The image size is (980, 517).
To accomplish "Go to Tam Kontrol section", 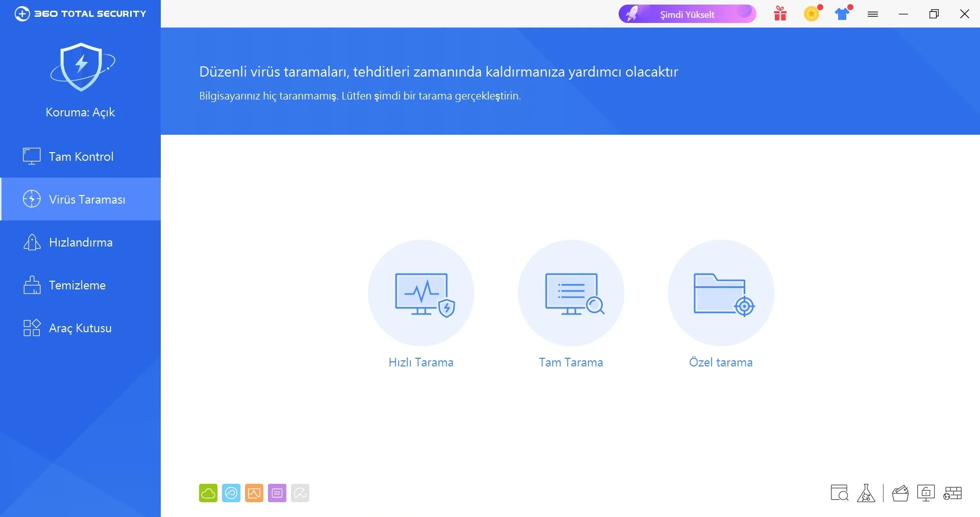I will [x=80, y=156].
